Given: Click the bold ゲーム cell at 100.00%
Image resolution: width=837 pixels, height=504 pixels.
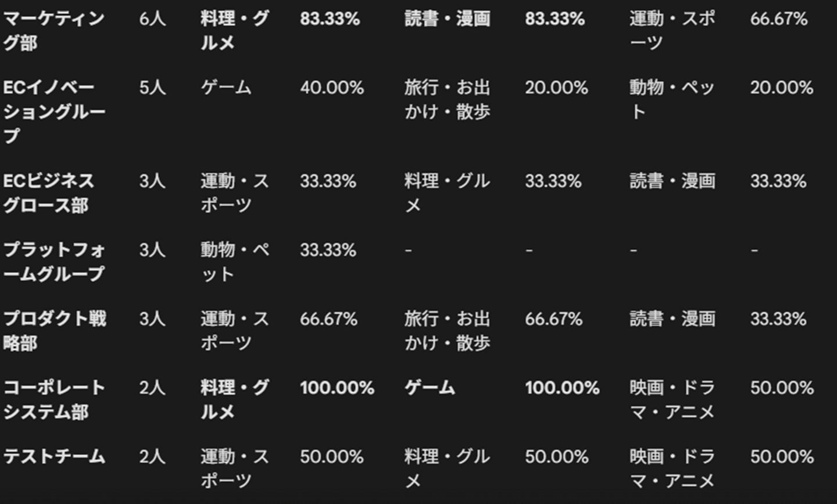Looking at the screenshot, I should click(430, 388).
